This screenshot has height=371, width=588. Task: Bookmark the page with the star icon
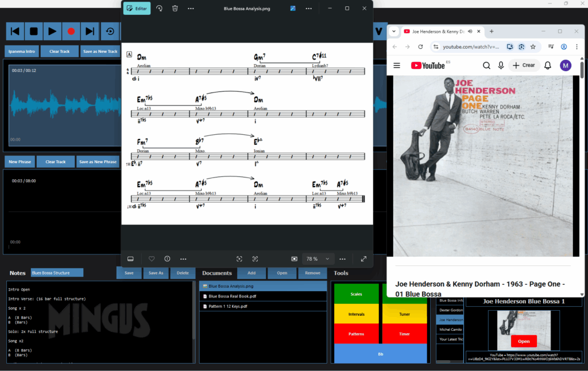(x=533, y=47)
